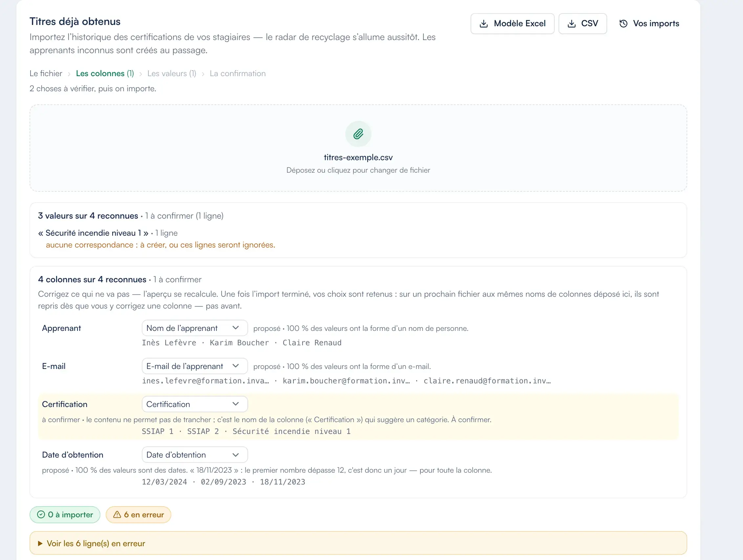Go to the 'La confirmation' step
The width and height of the screenshot is (743, 560).
pos(238,73)
